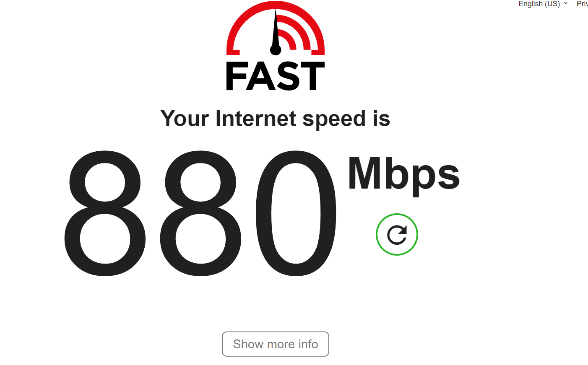Click the Mbps unit label
The height and width of the screenshot is (365, 588).
[403, 175]
